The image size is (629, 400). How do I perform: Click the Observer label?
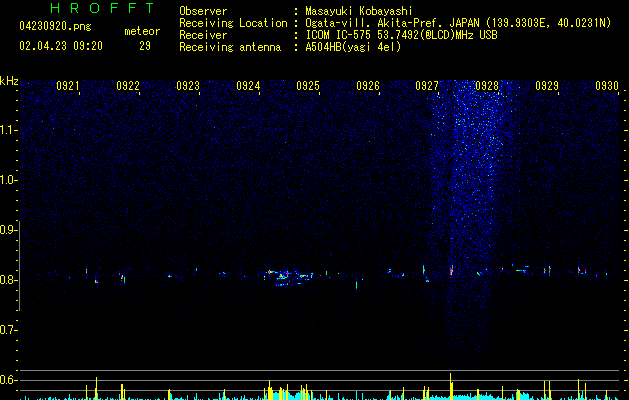pyautogui.click(x=203, y=11)
